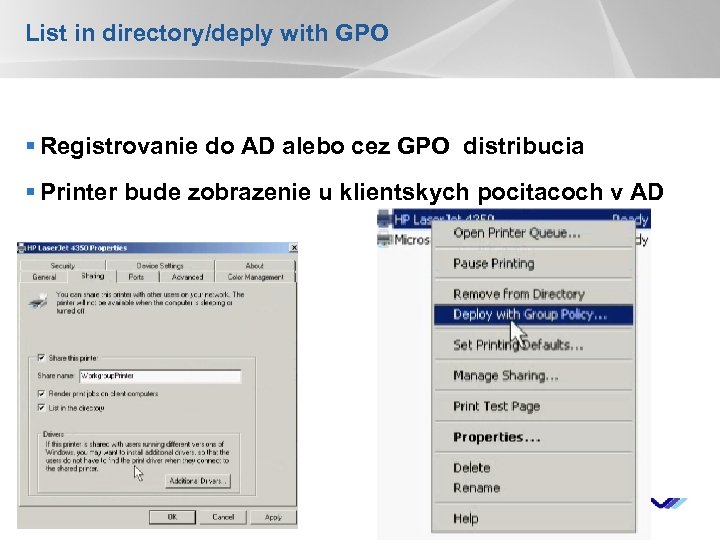Screen dimensions: 720x540
Task: Select Deploy with Group Policy
Action: pyautogui.click(x=534, y=315)
